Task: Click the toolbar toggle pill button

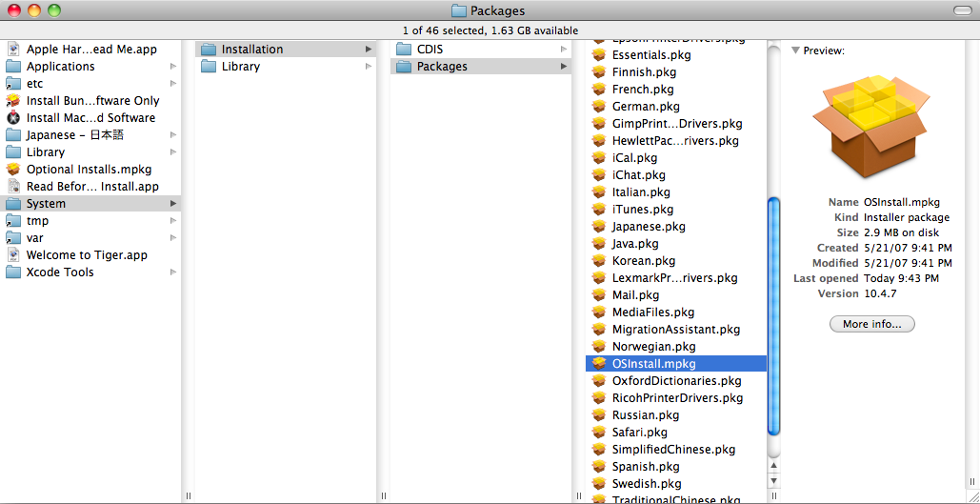Action: (963, 10)
